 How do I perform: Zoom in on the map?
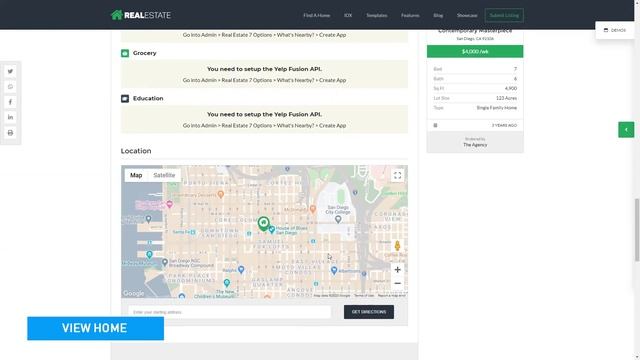click(397, 269)
